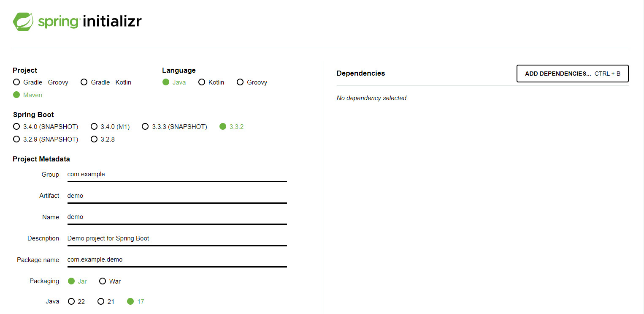Viewport: 644px width, 314px height.
Task: Pick Java version 21
Action: 106,302
